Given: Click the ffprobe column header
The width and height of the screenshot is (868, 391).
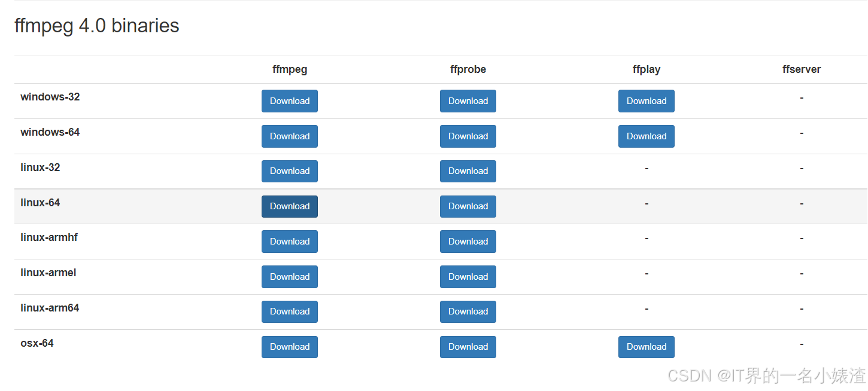Looking at the screenshot, I should [x=468, y=69].
